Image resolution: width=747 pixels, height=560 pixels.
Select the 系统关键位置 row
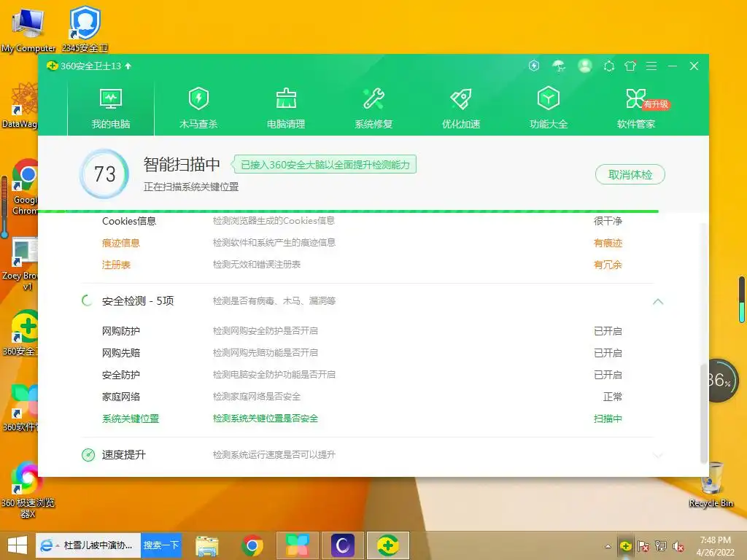362,419
